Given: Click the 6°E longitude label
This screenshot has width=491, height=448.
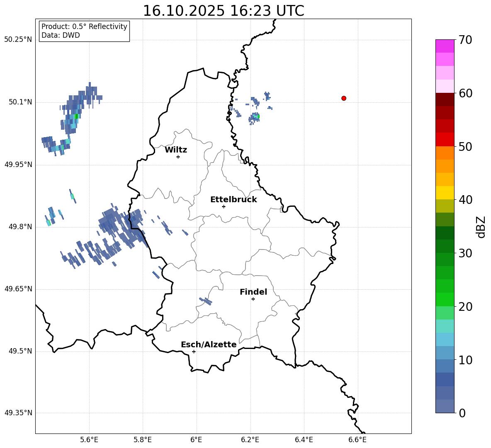Looking at the screenshot, I should 196,440.
